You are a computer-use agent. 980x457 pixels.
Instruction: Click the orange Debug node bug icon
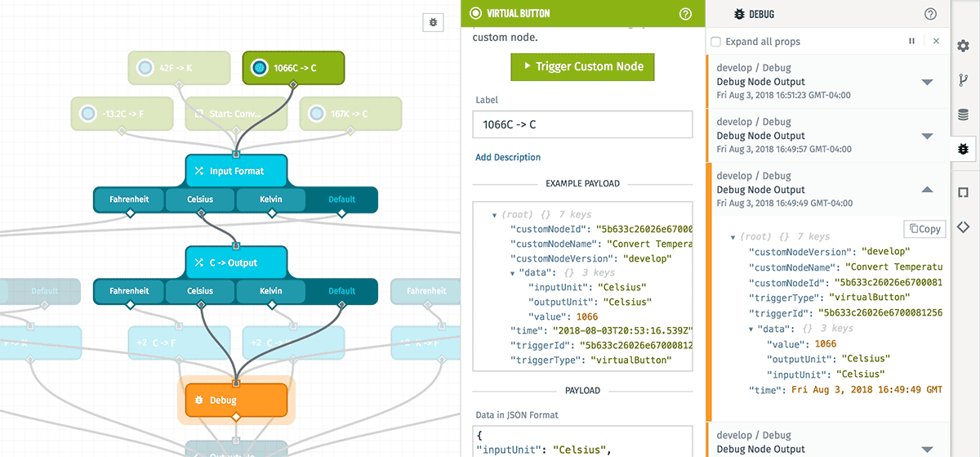[x=199, y=400]
